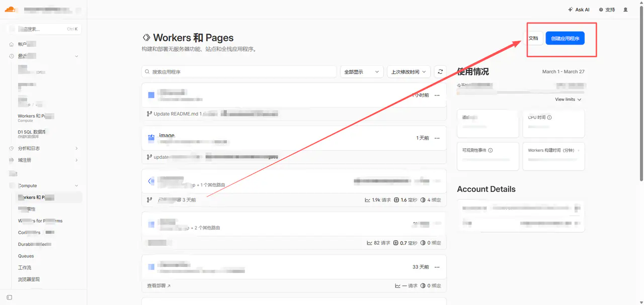Toggle the sidebar collapse icon

(9, 297)
